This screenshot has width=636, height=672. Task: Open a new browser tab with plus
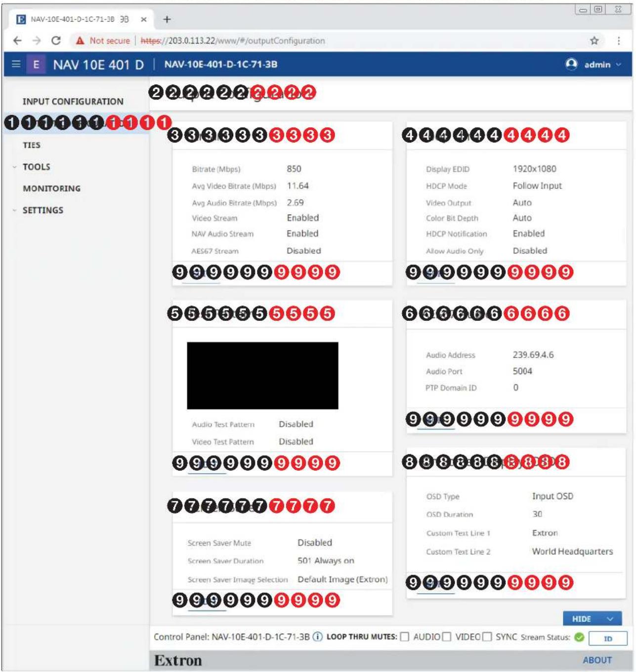167,19
